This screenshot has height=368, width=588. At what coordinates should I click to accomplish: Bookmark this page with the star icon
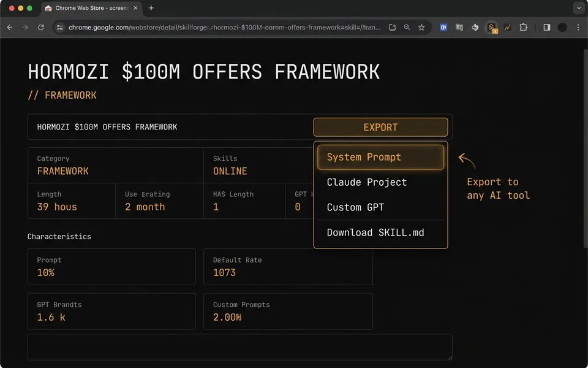point(421,28)
